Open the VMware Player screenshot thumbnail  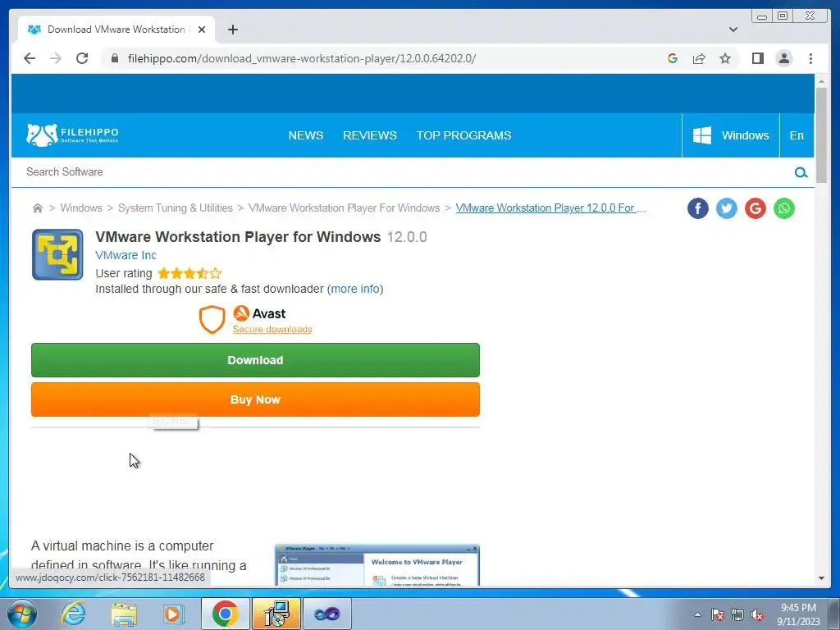click(377, 565)
